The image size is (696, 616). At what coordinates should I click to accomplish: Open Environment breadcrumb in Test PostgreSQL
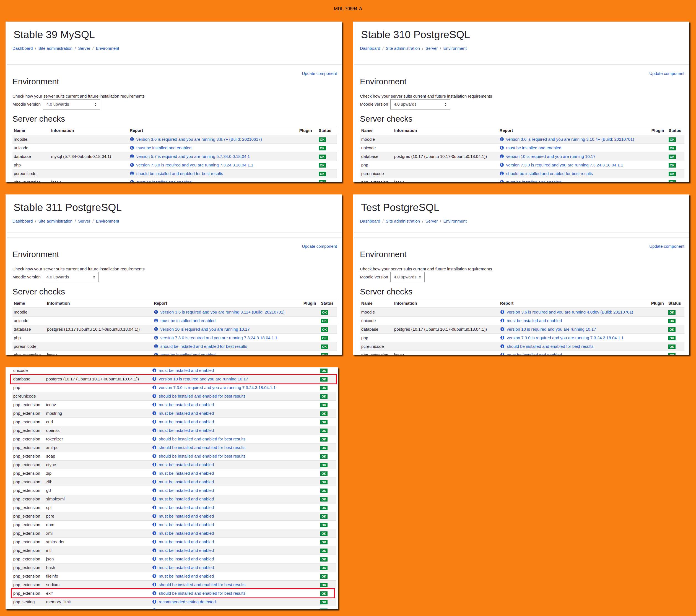tap(455, 221)
